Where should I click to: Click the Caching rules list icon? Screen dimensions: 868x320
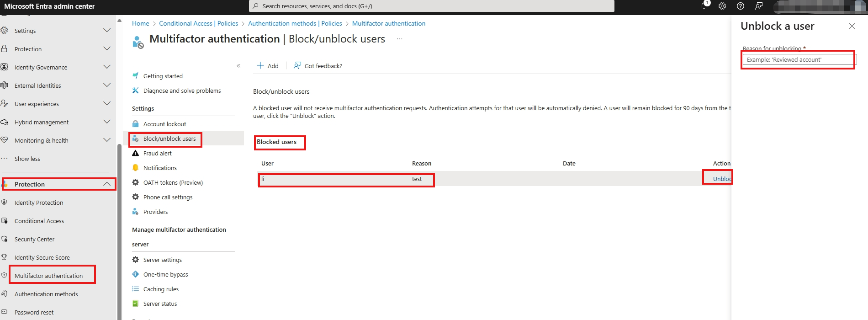tap(135, 289)
